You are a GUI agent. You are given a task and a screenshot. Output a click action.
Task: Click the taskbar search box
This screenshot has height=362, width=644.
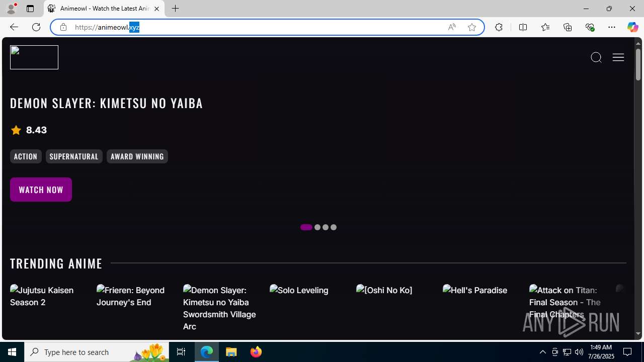[x=97, y=352]
